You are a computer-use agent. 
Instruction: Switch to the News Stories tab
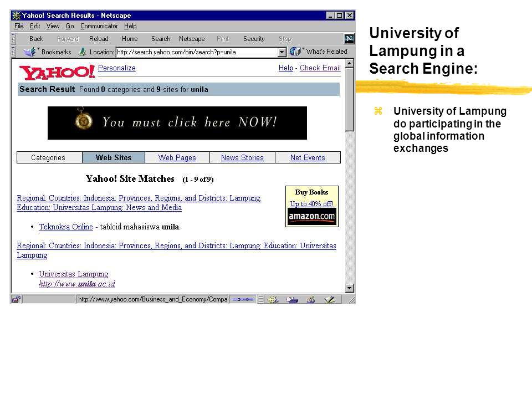[242, 157]
